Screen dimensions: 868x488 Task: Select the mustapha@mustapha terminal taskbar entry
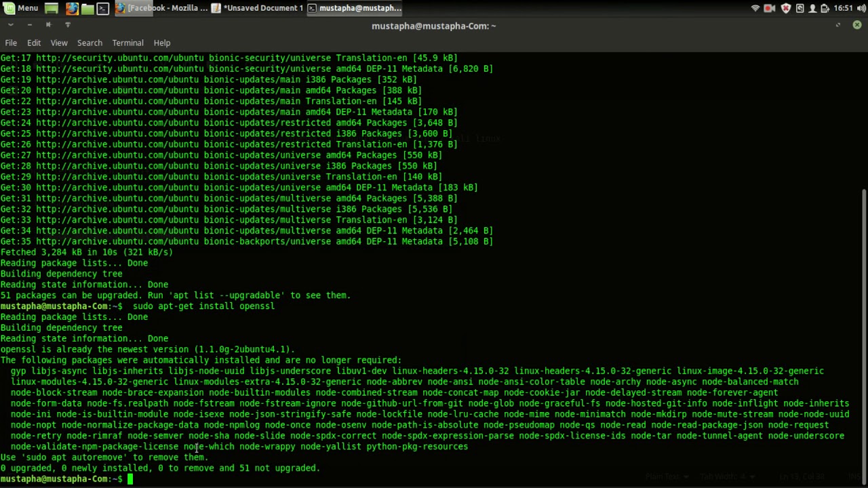354,8
